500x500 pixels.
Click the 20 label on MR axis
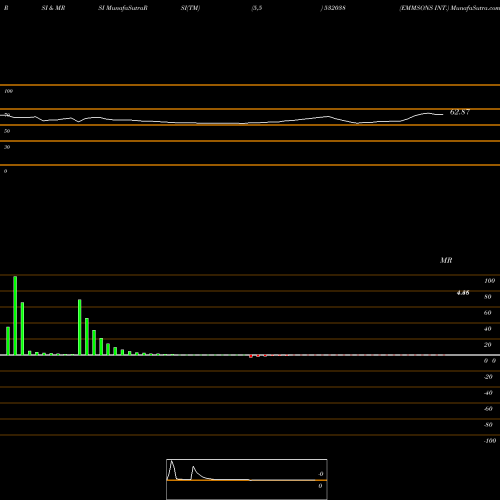(488, 345)
